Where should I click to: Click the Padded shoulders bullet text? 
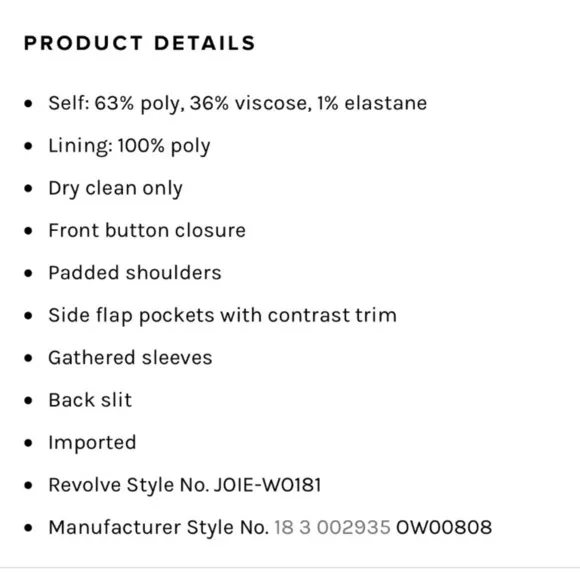point(135,273)
